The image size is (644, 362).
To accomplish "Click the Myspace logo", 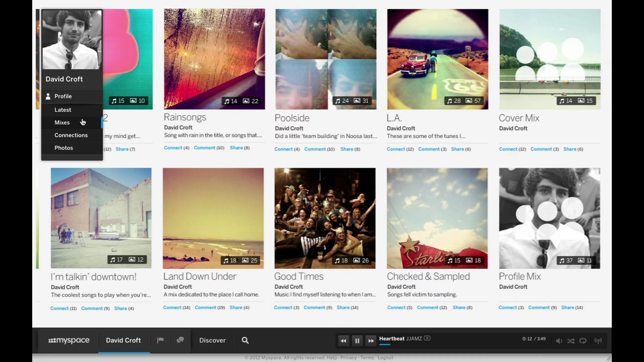I will (68, 340).
